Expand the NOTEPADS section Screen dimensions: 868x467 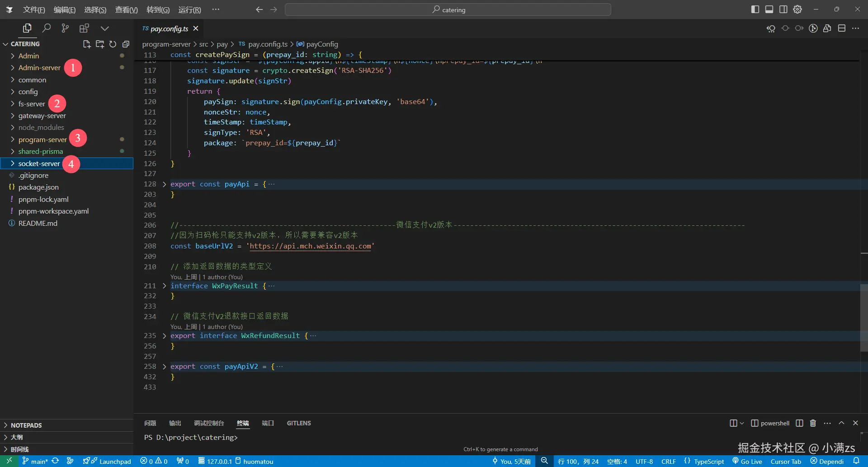pos(26,425)
